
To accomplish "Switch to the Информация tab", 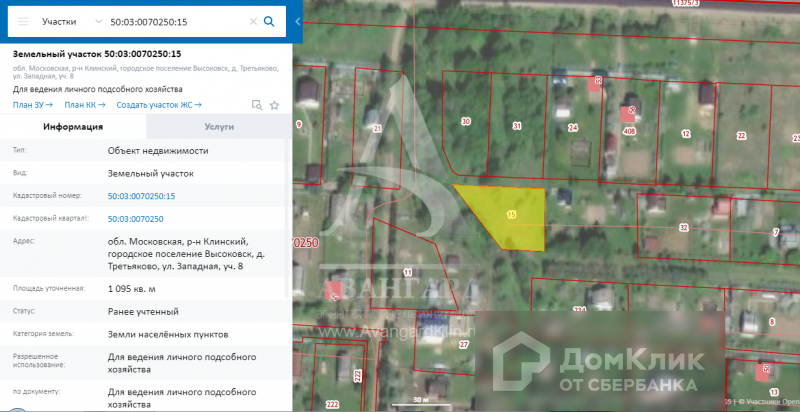I will [73, 127].
